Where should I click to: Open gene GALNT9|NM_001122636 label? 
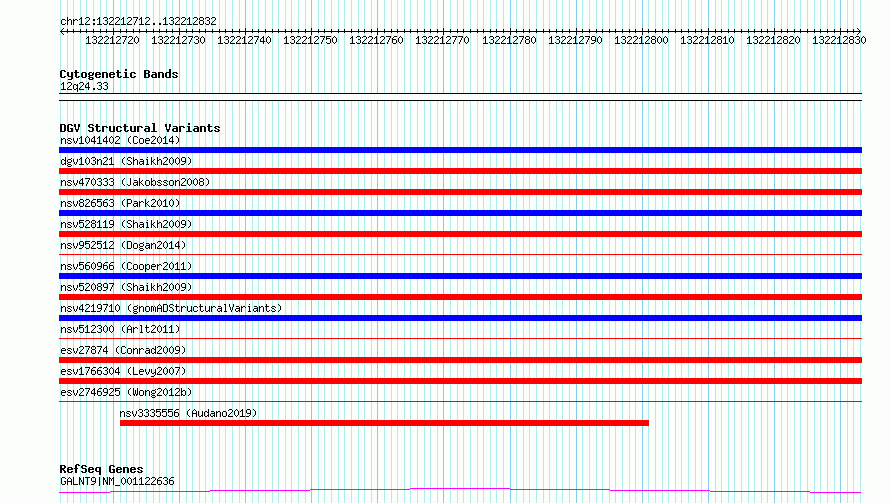pyautogui.click(x=117, y=481)
